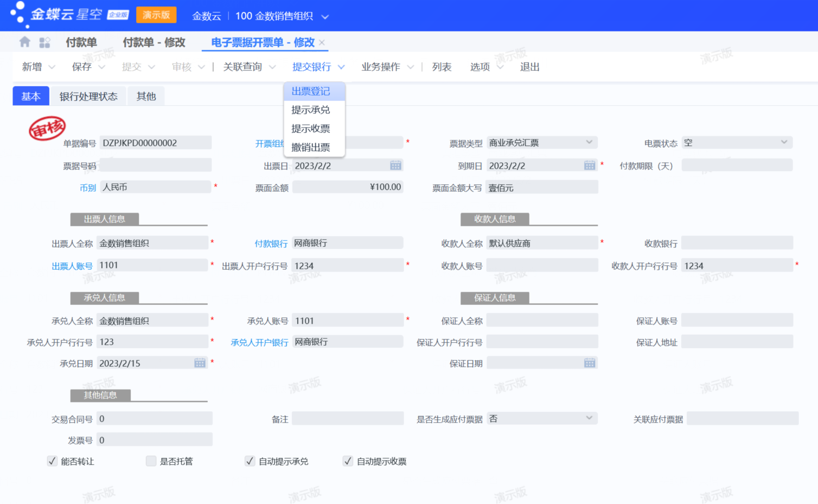Image resolution: width=818 pixels, height=504 pixels.
Task: Switch to the 付款单 tab
Action: pyautogui.click(x=81, y=42)
